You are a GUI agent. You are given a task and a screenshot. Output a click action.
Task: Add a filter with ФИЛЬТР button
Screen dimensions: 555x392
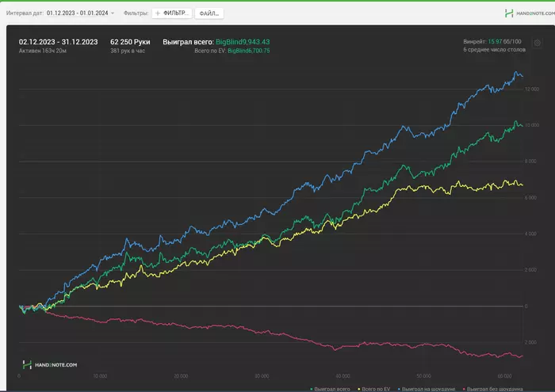(x=172, y=13)
